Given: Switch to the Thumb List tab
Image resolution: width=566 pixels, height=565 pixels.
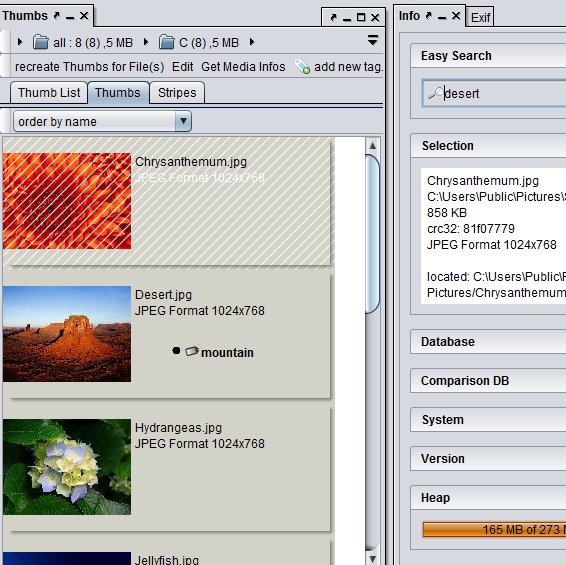Looking at the screenshot, I should click(49, 93).
